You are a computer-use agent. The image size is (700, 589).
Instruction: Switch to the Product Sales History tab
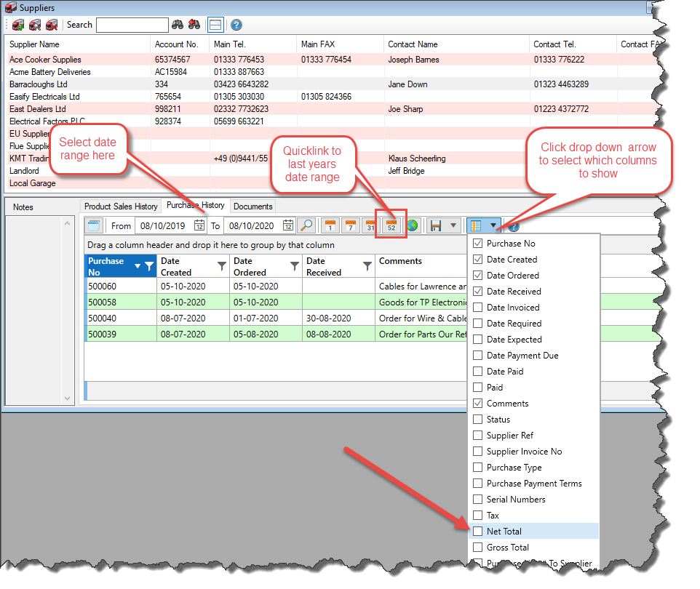pos(121,207)
